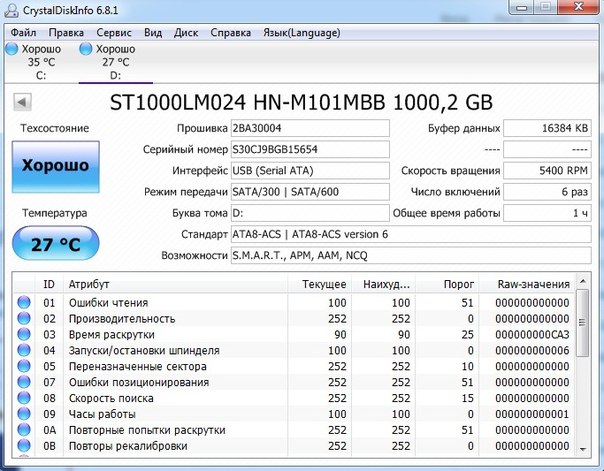The image size is (604, 471).
Task: Open the Диск menu
Action: 186,31
